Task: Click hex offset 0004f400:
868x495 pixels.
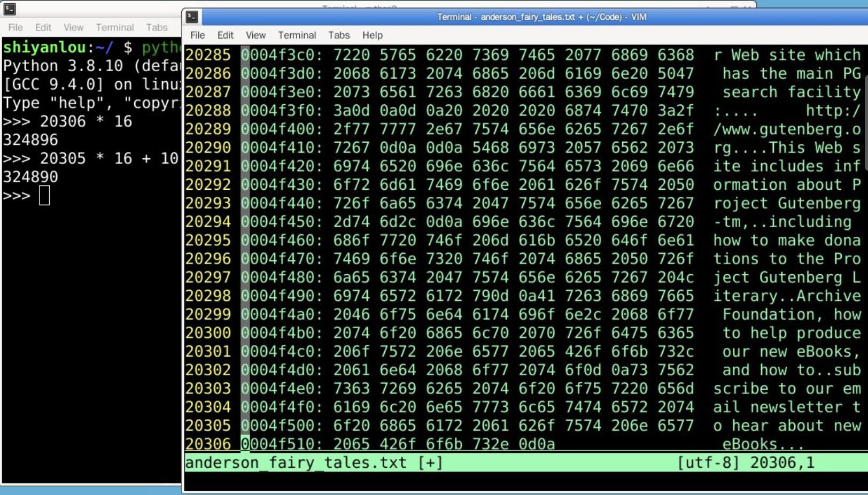Action: pos(282,129)
